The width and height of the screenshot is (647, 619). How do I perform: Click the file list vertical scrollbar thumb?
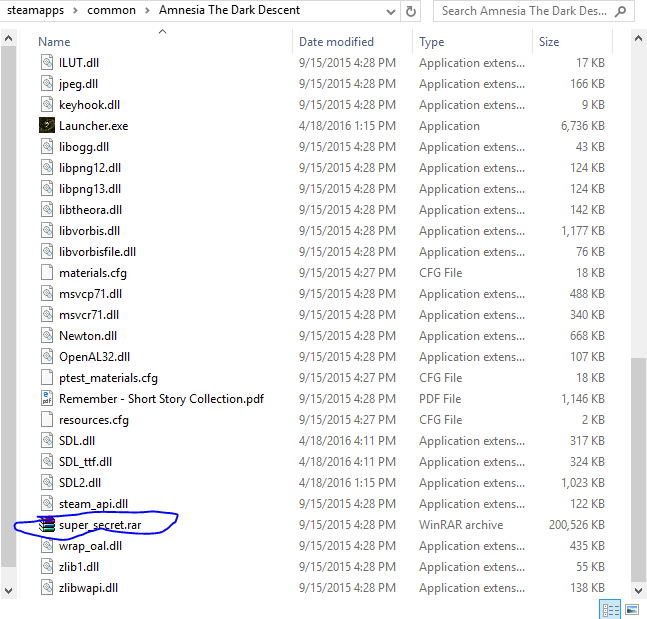click(638, 470)
